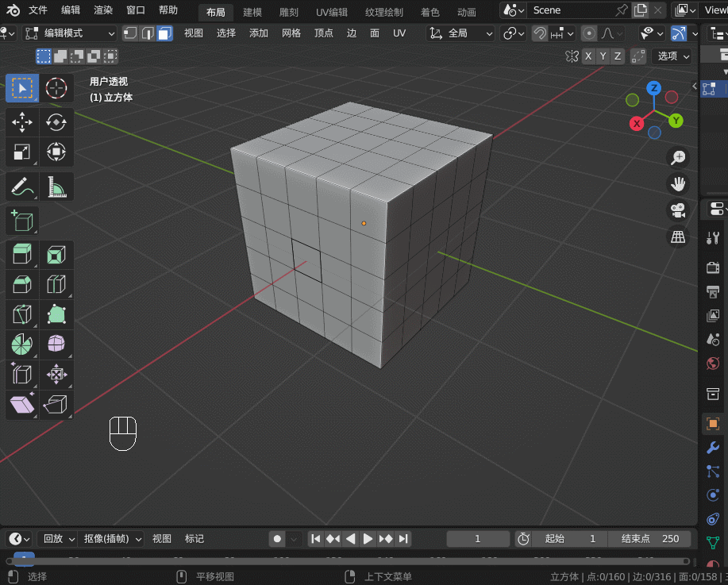
Task: Toggle Y axis mirror
Action: point(603,56)
